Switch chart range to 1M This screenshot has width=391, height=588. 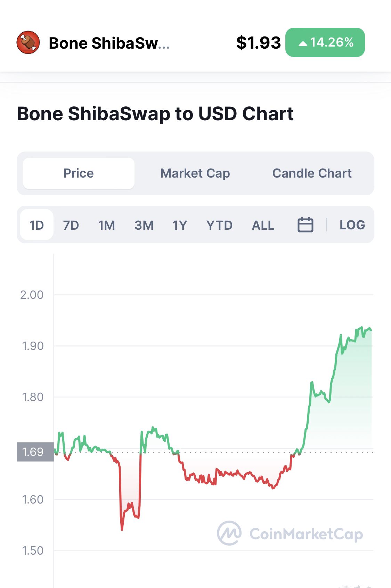point(106,225)
